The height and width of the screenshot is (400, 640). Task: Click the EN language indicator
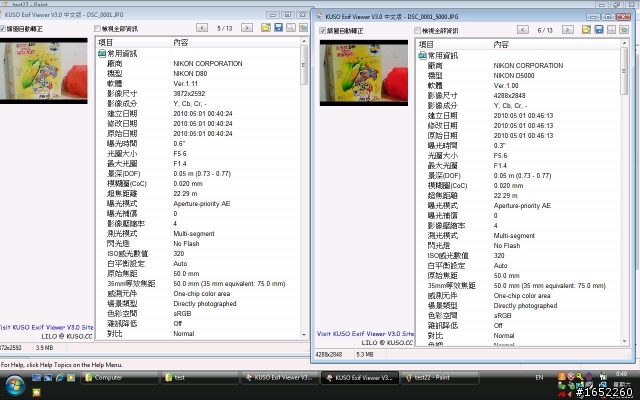pyautogui.click(x=539, y=378)
